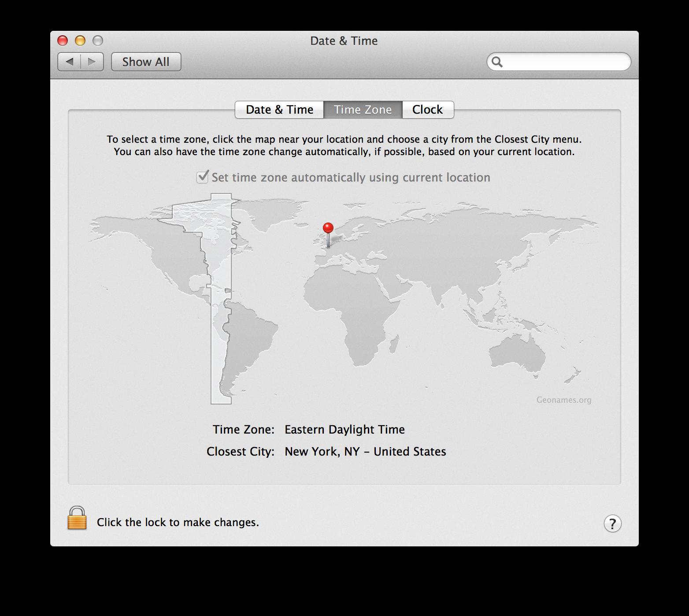Screen dimensions: 689x616
Task: Open the Clock tab
Action: (x=427, y=109)
